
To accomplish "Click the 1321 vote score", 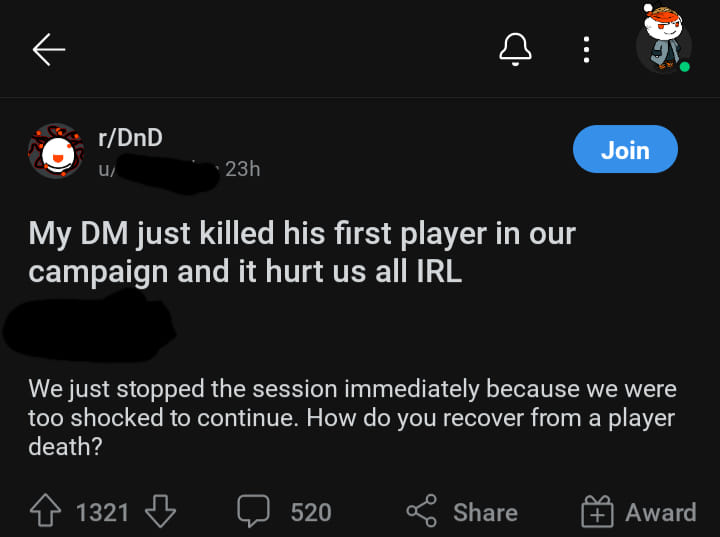I will [103, 512].
